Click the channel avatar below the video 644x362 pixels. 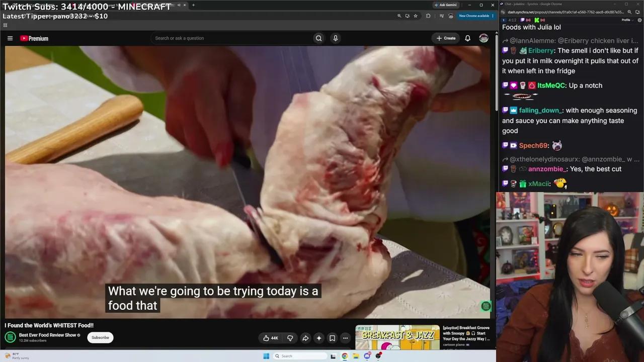10,337
